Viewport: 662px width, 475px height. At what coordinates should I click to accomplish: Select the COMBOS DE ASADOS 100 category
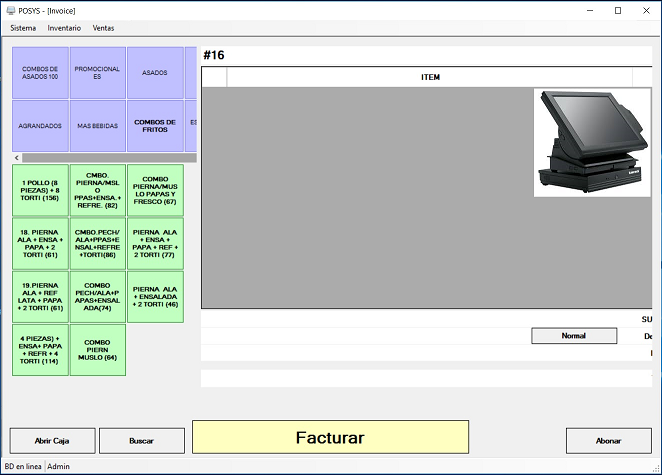[x=41, y=73]
